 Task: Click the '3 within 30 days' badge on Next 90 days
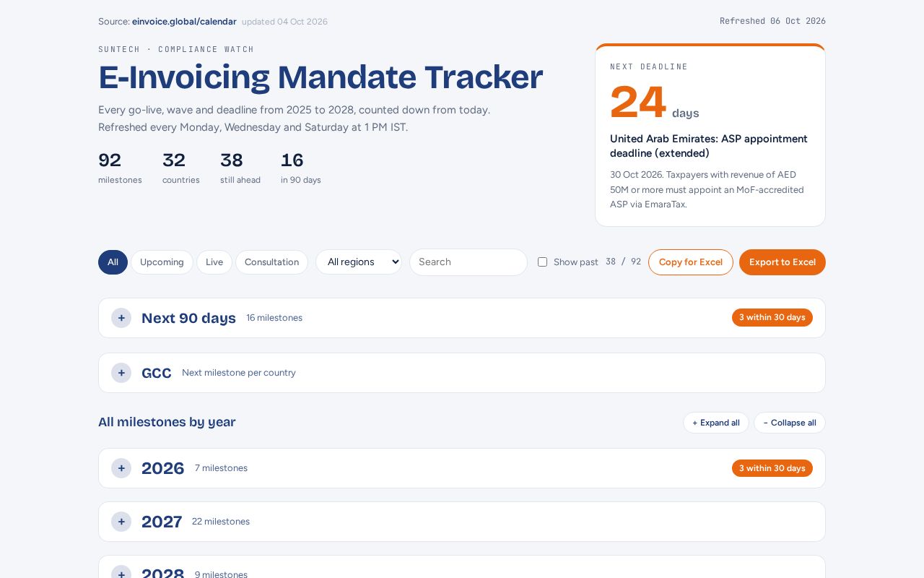click(772, 318)
